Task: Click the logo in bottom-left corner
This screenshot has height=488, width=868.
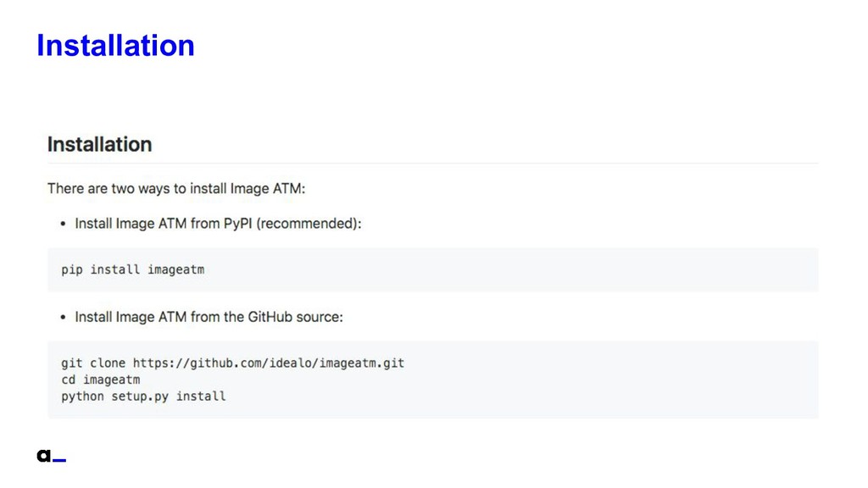Action: tap(52, 455)
